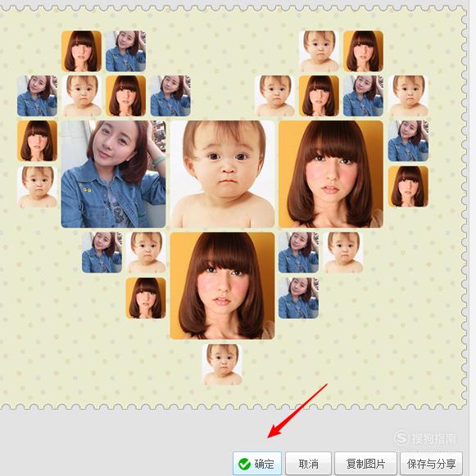
Task: Select the large baby photo in heart center
Action: coord(223,174)
